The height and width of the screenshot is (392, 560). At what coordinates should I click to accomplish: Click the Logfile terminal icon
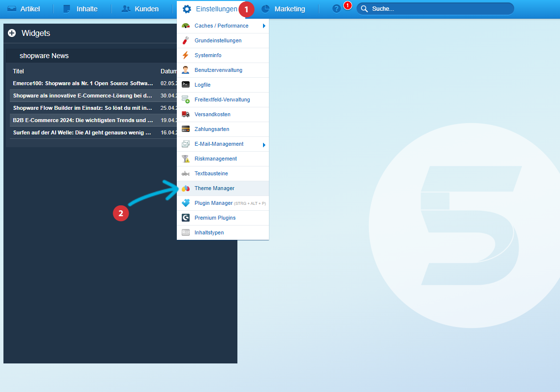(185, 85)
